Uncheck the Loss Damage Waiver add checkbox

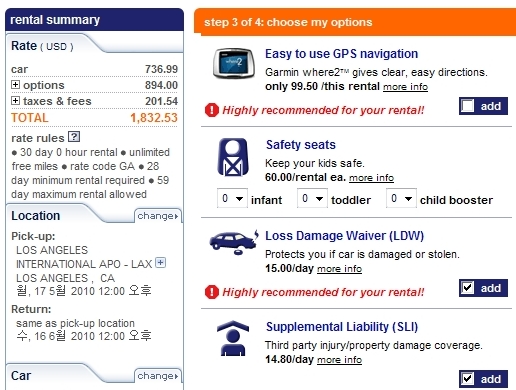[468, 288]
